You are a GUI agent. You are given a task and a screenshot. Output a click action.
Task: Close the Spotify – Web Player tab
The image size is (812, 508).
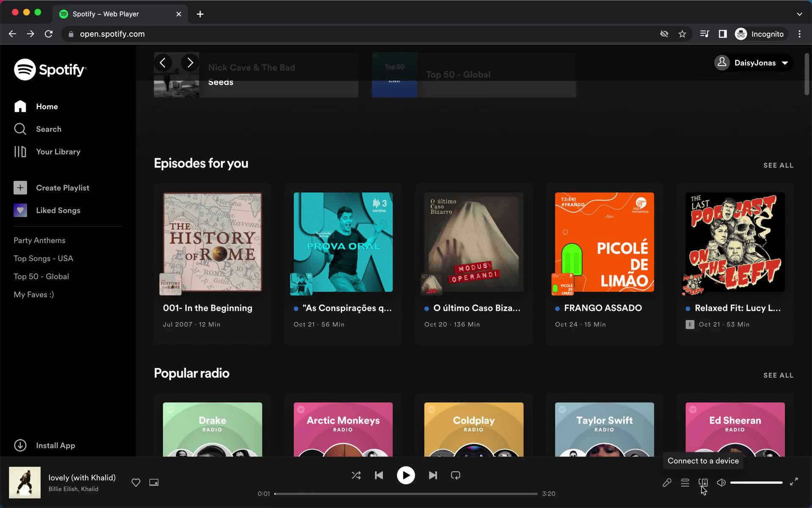tap(179, 14)
